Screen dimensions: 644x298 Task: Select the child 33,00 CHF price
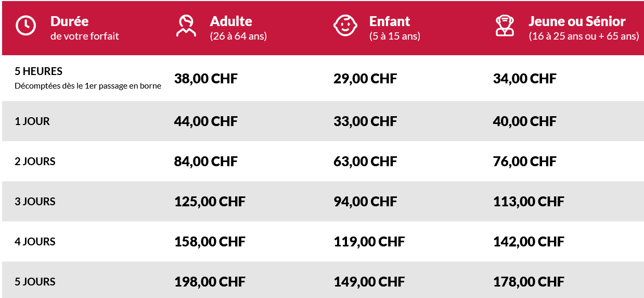(x=365, y=121)
